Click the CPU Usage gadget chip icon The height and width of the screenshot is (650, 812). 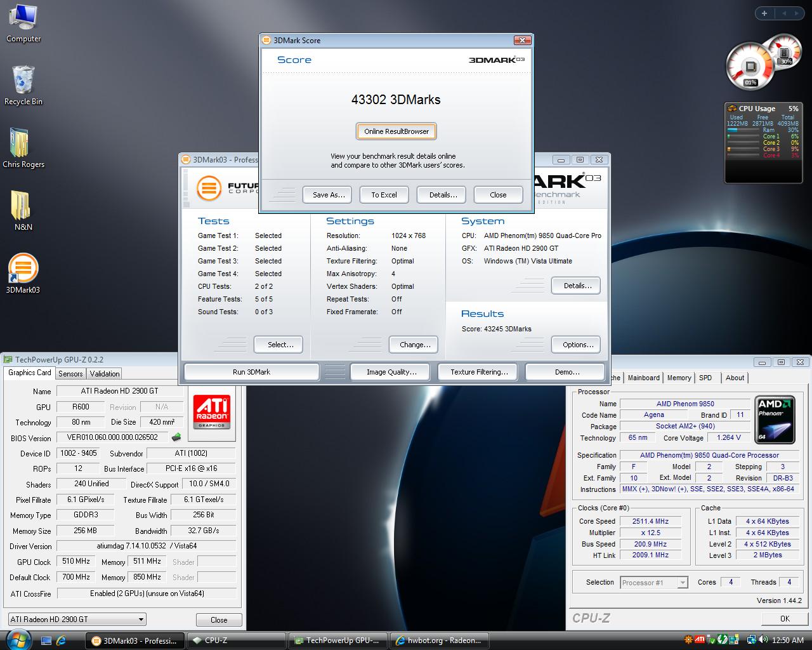(732, 109)
